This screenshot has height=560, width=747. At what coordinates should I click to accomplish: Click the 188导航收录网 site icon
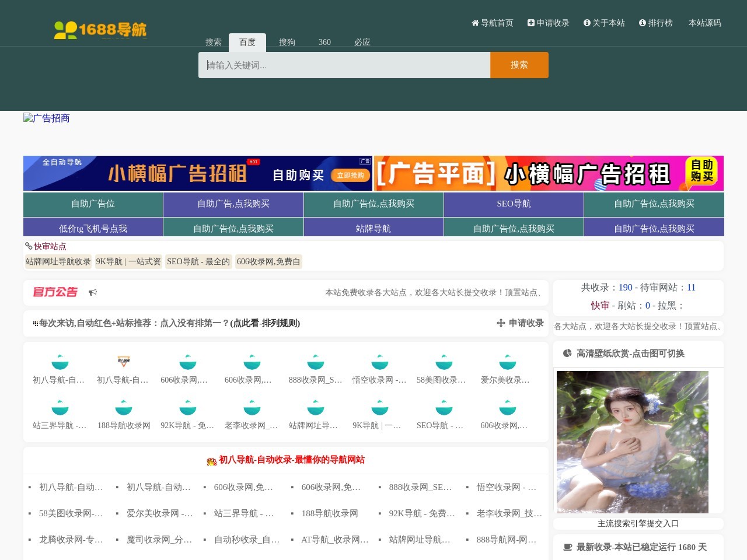[124, 407]
